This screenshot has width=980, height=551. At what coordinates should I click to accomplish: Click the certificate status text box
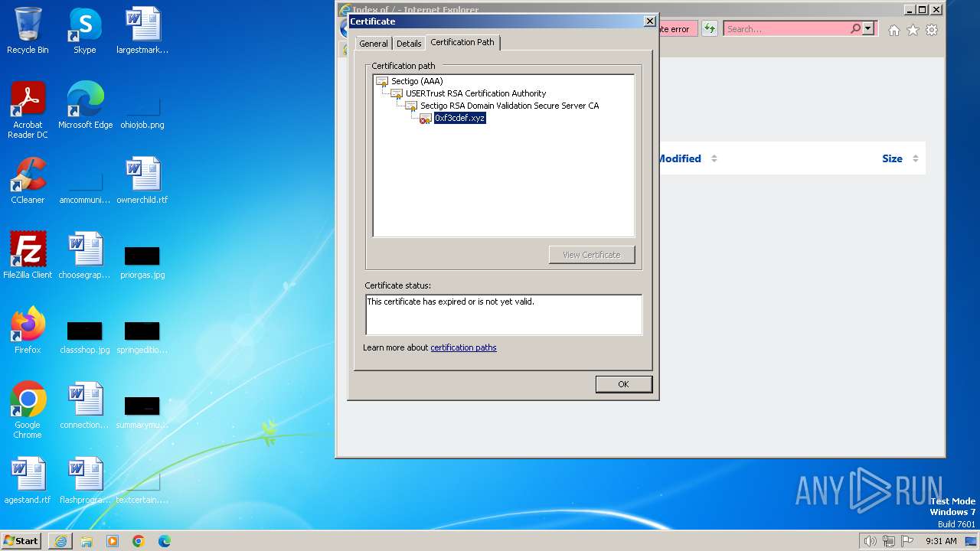pyautogui.click(x=504, y=315)
